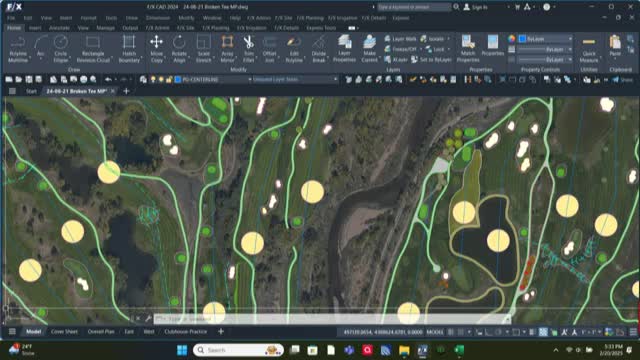Click the Paste clipboard icon
The image size is (640, 360).
click(x=615, y=42)
